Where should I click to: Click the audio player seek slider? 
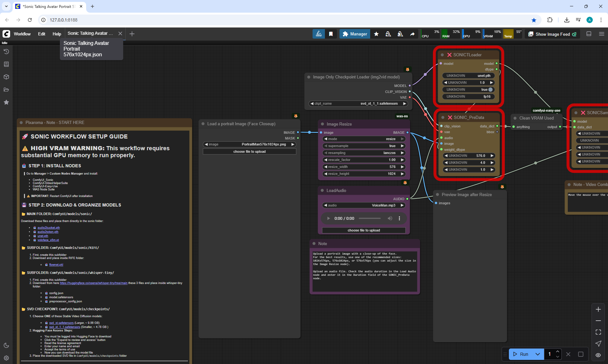[370, 218]
